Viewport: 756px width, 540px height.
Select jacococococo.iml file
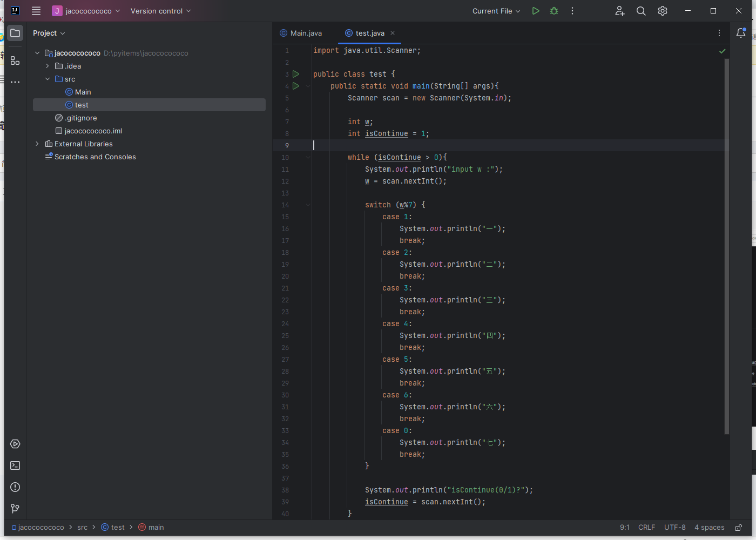click(x=89, y=131)
